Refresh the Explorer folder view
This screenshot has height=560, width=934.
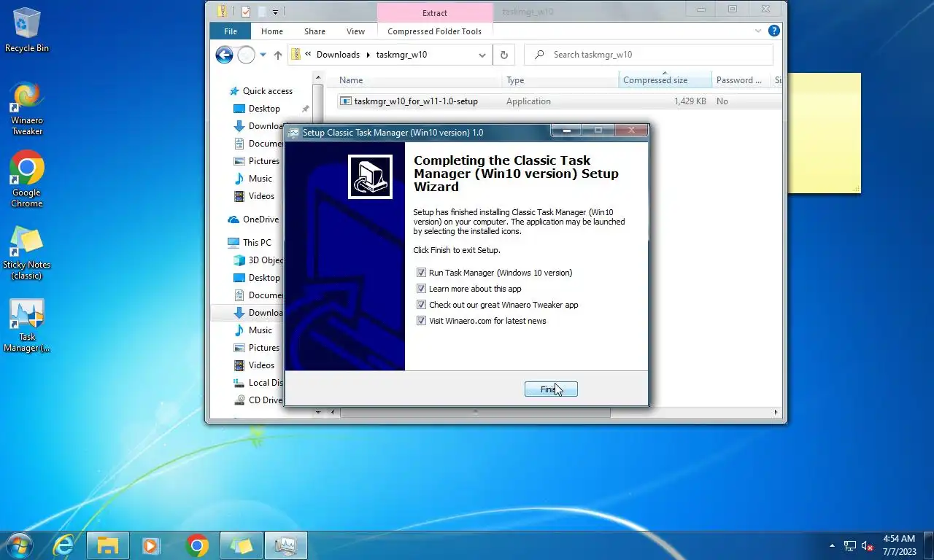(503, 55)
